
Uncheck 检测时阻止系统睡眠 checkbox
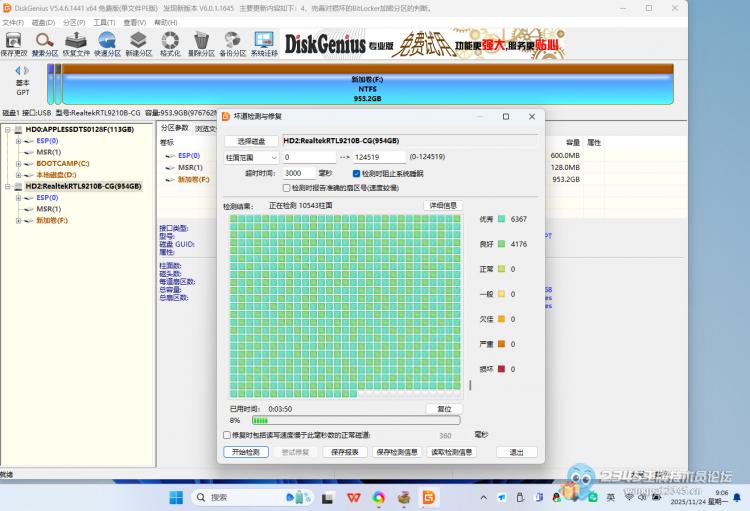(356, 173)
